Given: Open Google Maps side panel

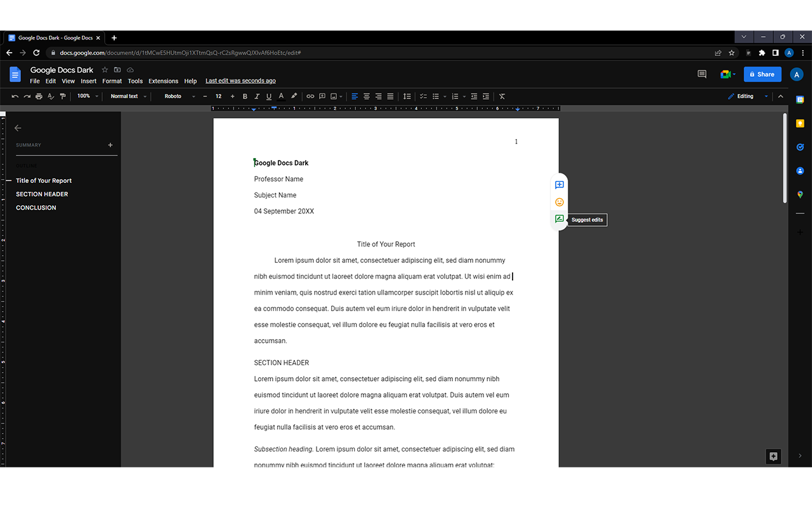Looking at the screenshot, I should [800, 194].
